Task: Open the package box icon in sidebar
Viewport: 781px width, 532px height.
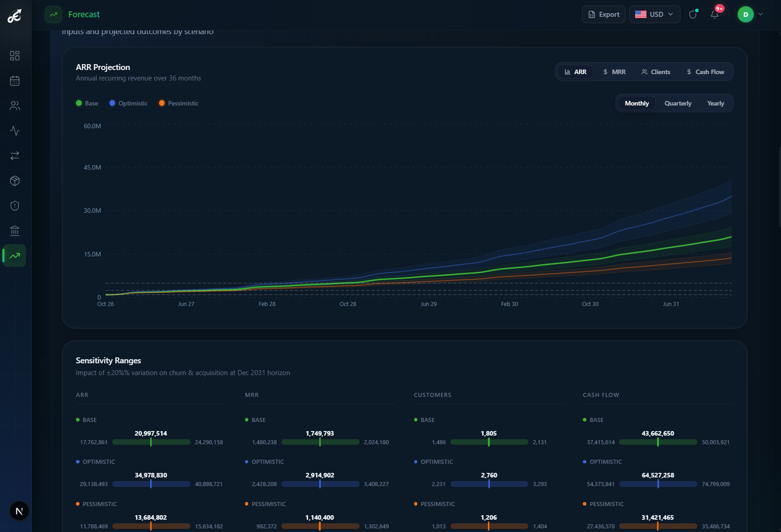Action: pos(15,181)
